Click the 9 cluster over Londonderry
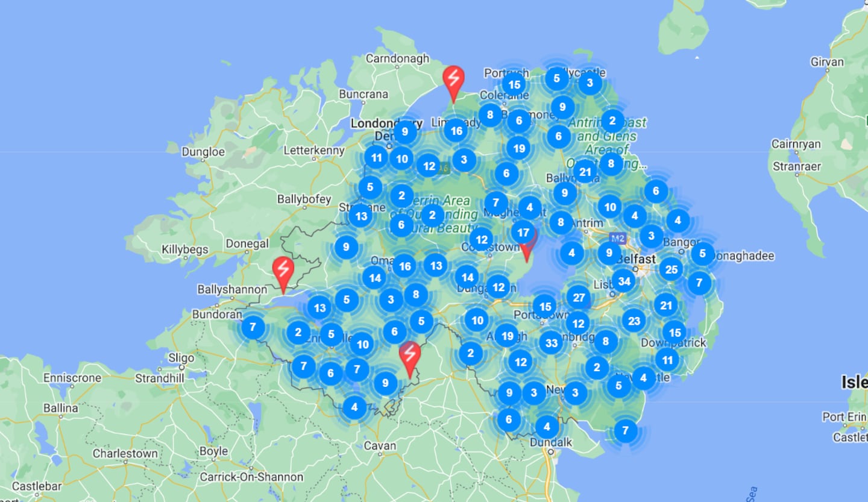 coord(404,132)
